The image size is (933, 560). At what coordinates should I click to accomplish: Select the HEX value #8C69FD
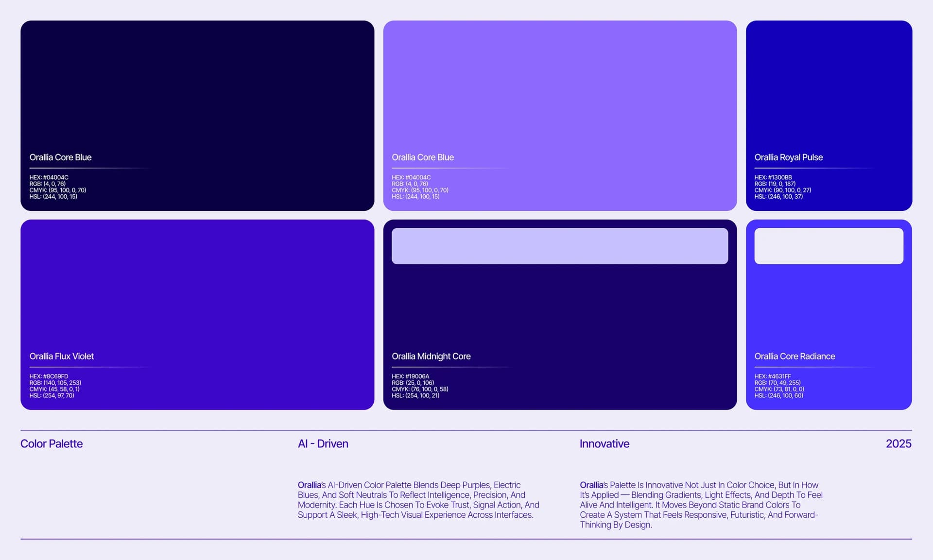49,376
